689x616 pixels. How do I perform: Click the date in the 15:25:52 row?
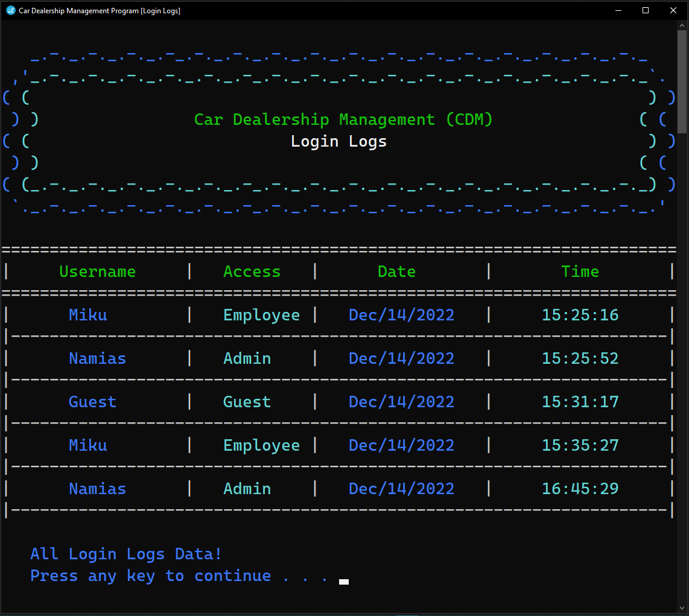pos(401,358)
